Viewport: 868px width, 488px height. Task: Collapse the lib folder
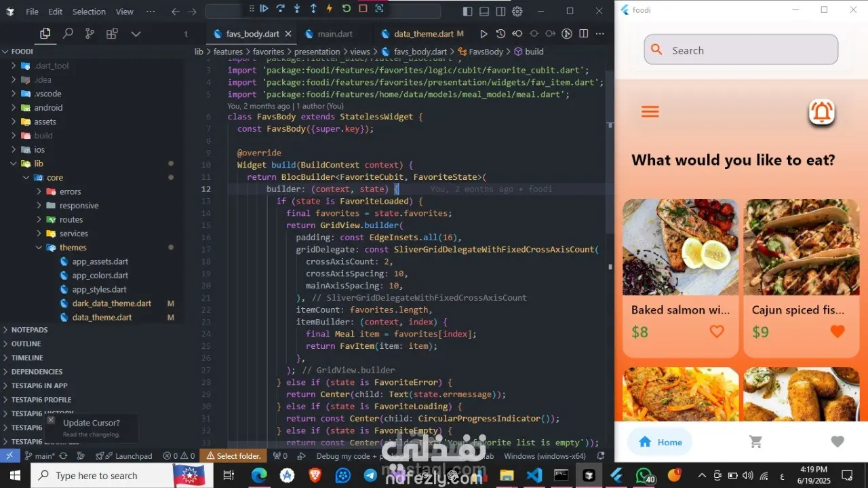(39, 164)
